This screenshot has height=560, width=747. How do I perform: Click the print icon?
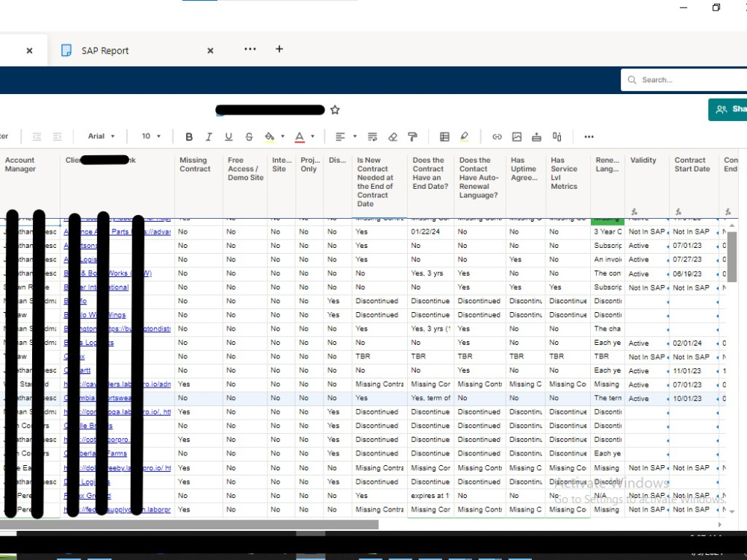pyautogui.click(x=536, y=137)
